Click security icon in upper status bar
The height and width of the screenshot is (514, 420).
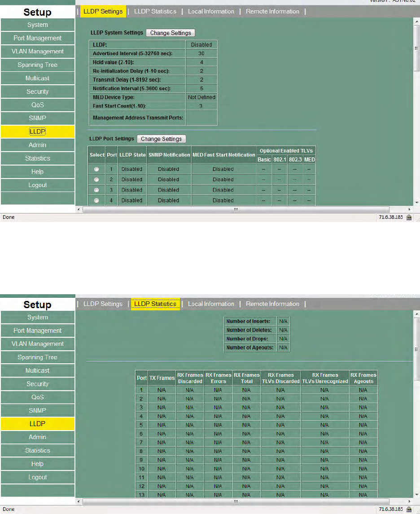point(409,218)
